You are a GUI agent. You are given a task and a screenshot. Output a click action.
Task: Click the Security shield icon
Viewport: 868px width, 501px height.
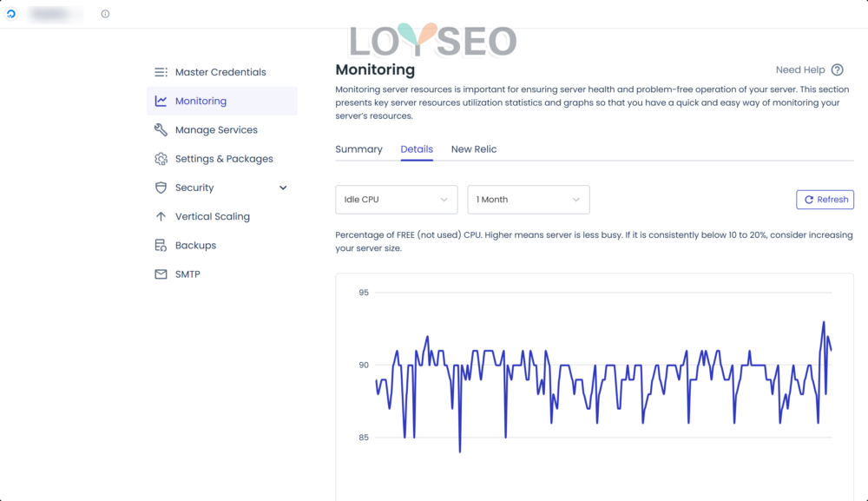161,188
